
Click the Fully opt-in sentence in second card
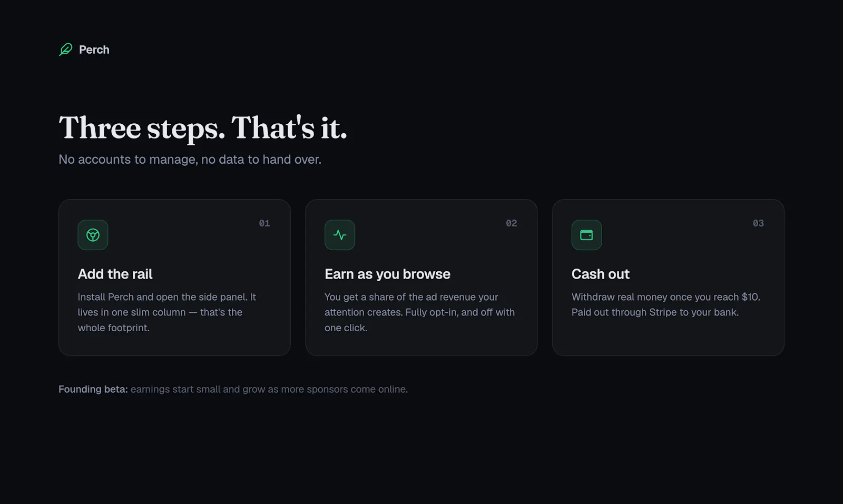pos(420,320)
